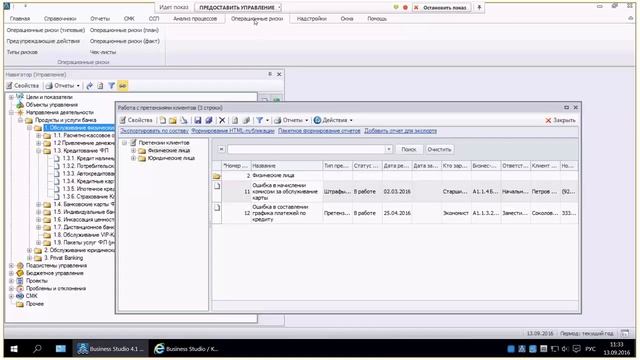640x360 pixels.
Task: Click Свойства in the Navigator toolbar
Action: click(22, 86)
